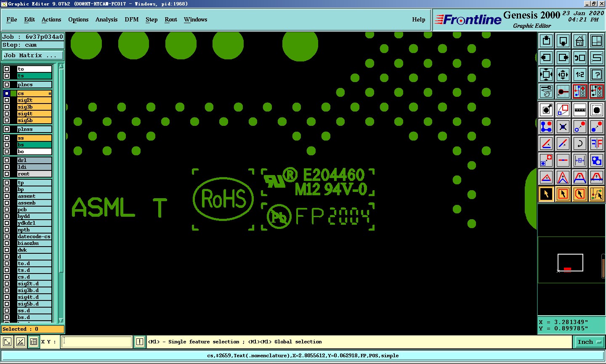Open the DFM menu
This screenshot has width=606, height=364.
(x=132, y=19)
